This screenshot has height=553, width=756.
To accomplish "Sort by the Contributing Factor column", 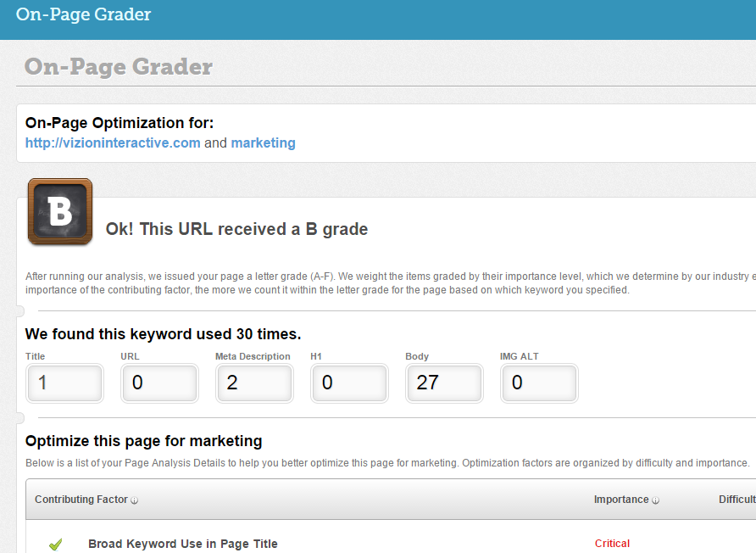I will (x=81, y=500).
